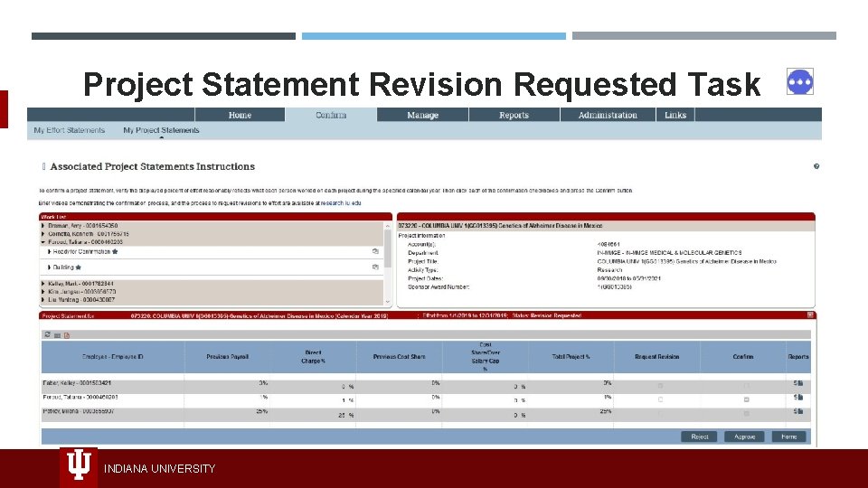This screenshot has width=868, height=488.
Task: Click the help question mark icon
Action: tap(816, 166)
